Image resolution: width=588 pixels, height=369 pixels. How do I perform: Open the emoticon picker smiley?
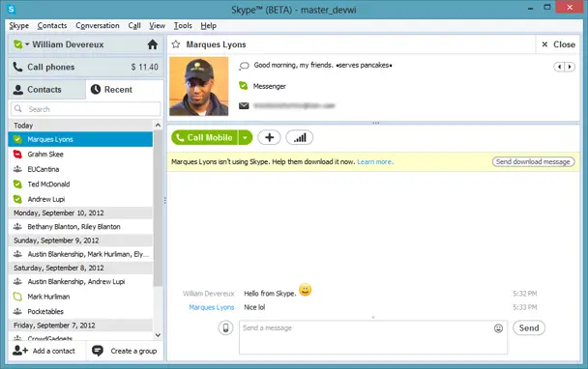click(498, 328)
